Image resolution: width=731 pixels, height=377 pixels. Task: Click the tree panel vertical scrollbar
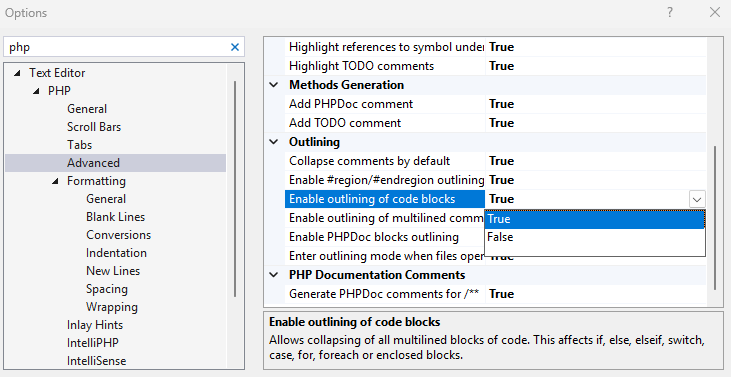tap(235, 189)
